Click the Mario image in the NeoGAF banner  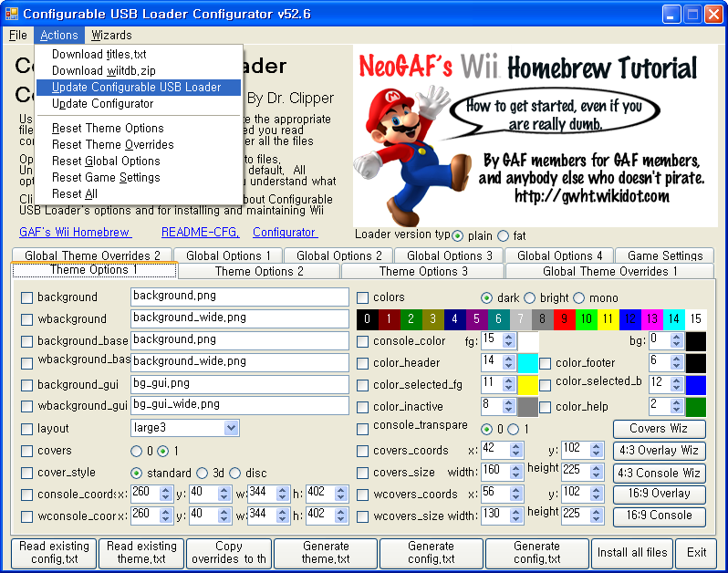point(413,155)
